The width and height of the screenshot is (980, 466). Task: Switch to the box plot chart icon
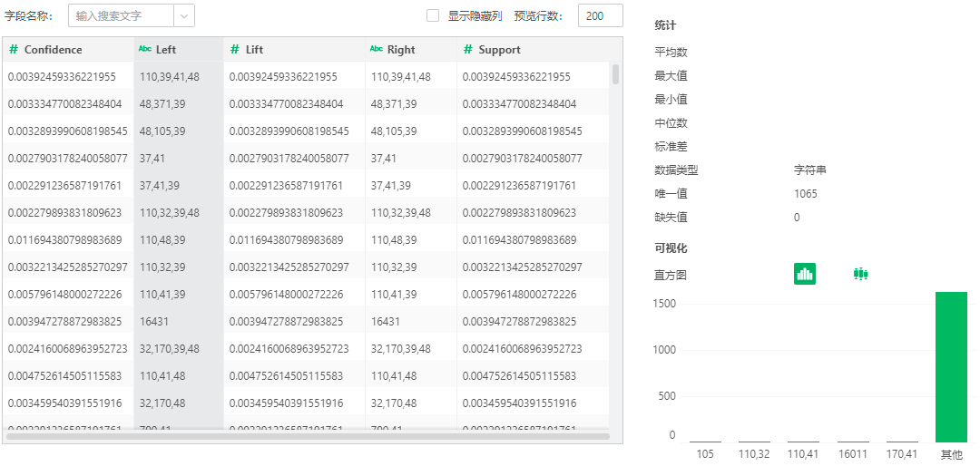[x=860, y=274]
